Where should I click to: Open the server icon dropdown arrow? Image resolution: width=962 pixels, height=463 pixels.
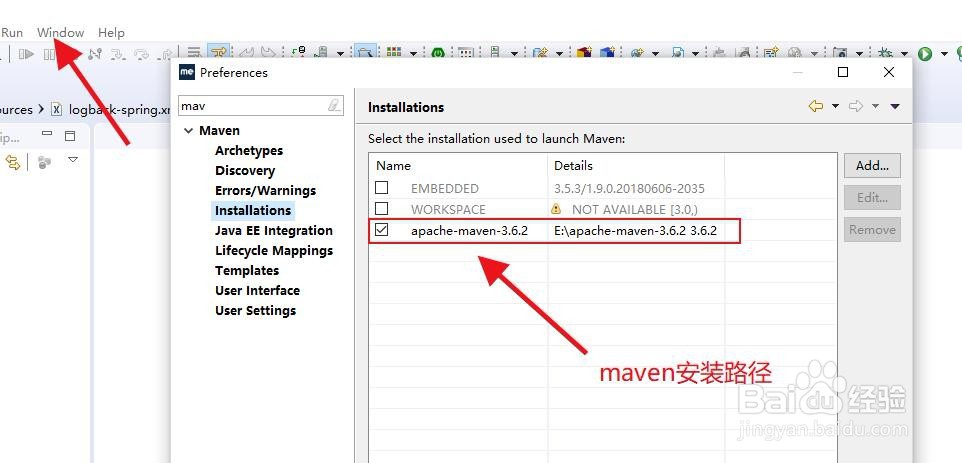pos(514,54)
